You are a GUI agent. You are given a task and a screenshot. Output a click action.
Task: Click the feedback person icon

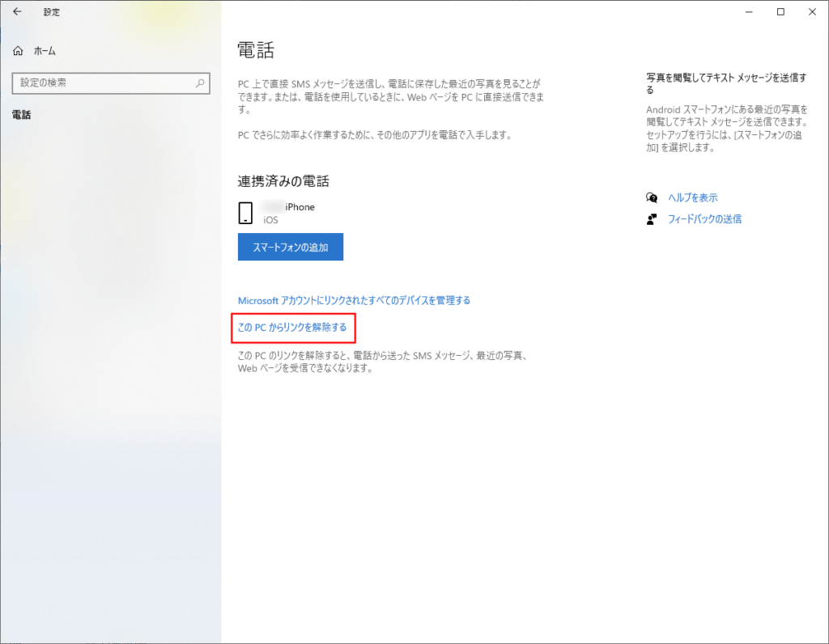tap(652, 219)
